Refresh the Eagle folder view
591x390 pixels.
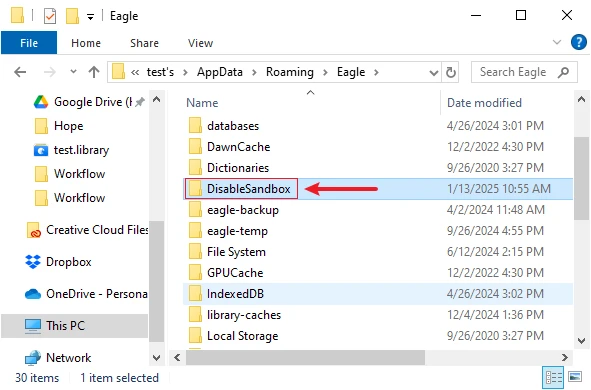(x=451, y=72)
